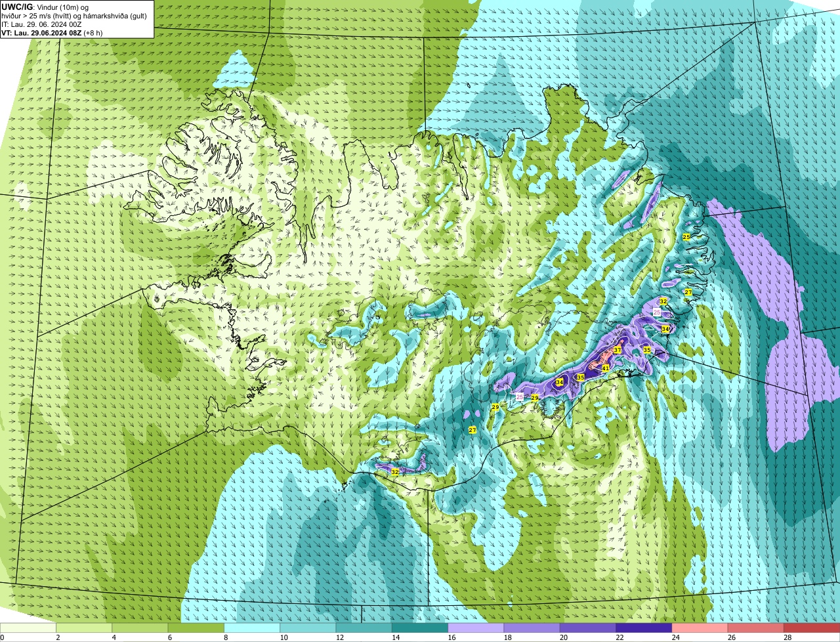Select the 26–28 m/s salmon red swatch

756,628
